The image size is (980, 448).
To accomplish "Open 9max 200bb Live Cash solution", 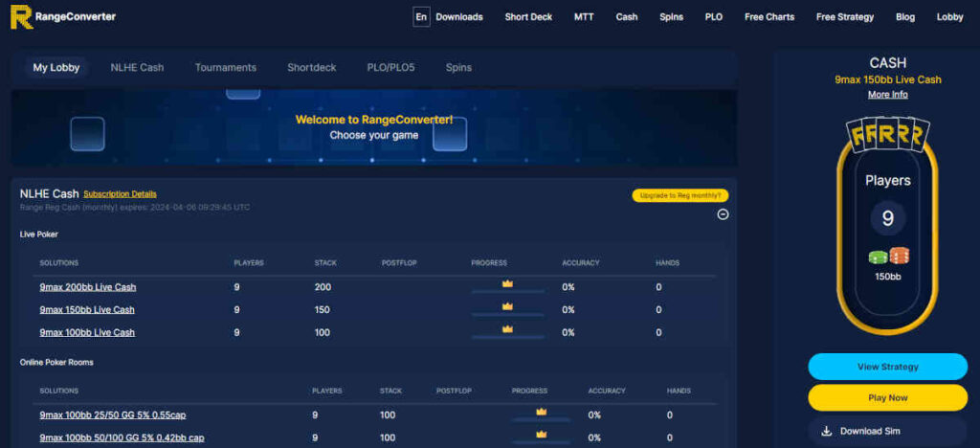I will tap(87, 287).
